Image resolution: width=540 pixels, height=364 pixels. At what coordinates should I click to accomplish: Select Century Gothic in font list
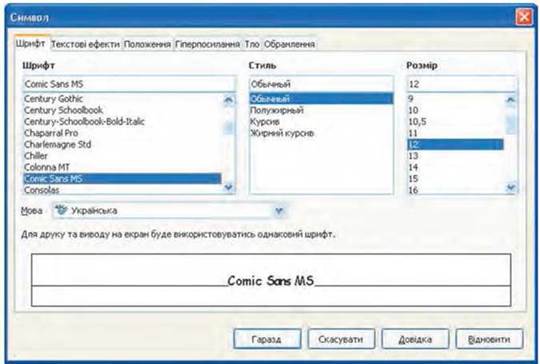[x=122, y=99]
